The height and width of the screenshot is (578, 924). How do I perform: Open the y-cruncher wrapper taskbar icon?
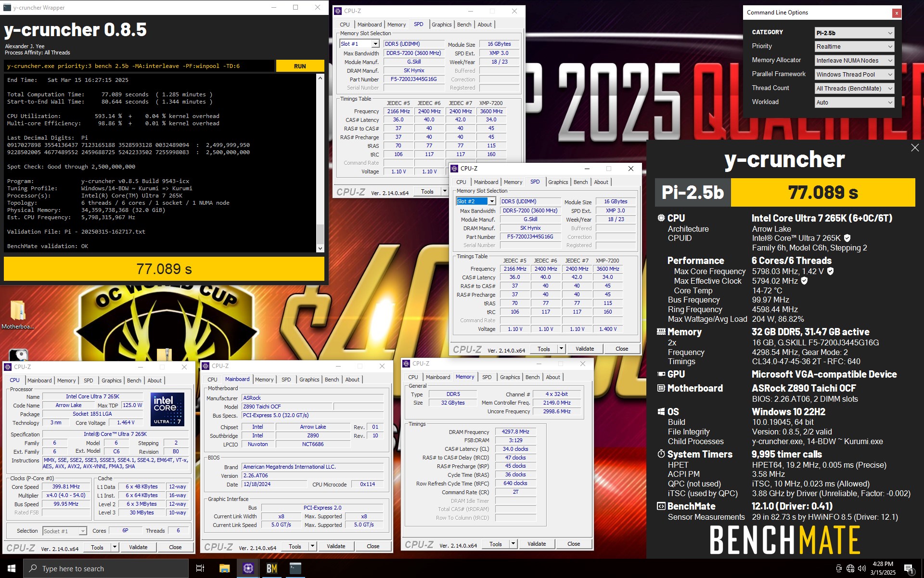coord(295,568)
